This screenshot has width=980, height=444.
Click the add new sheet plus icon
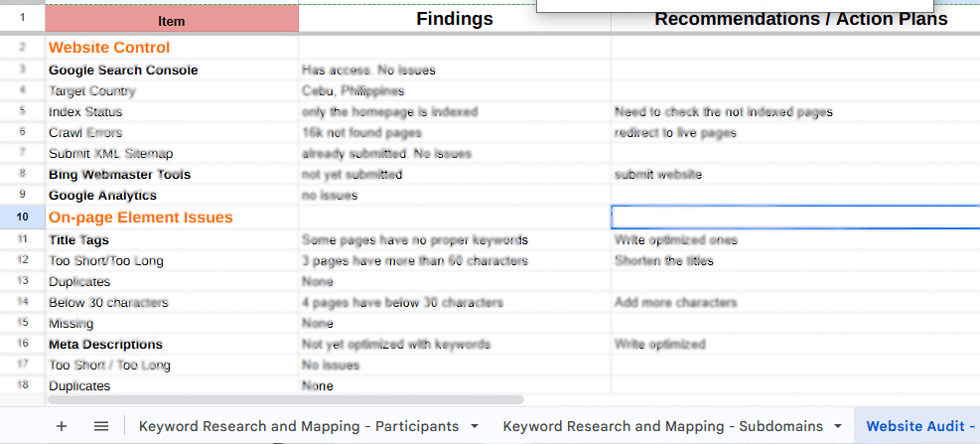62,426
